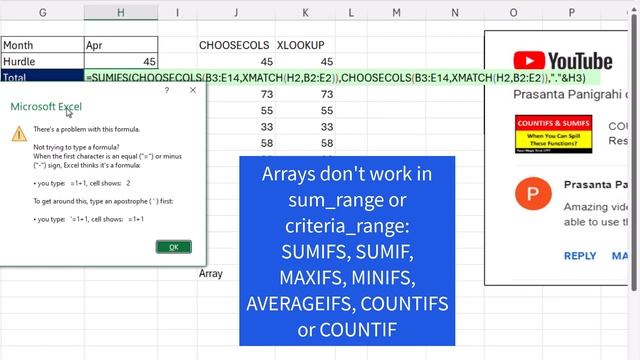Click the 'Hurdle' label cell

42,61
